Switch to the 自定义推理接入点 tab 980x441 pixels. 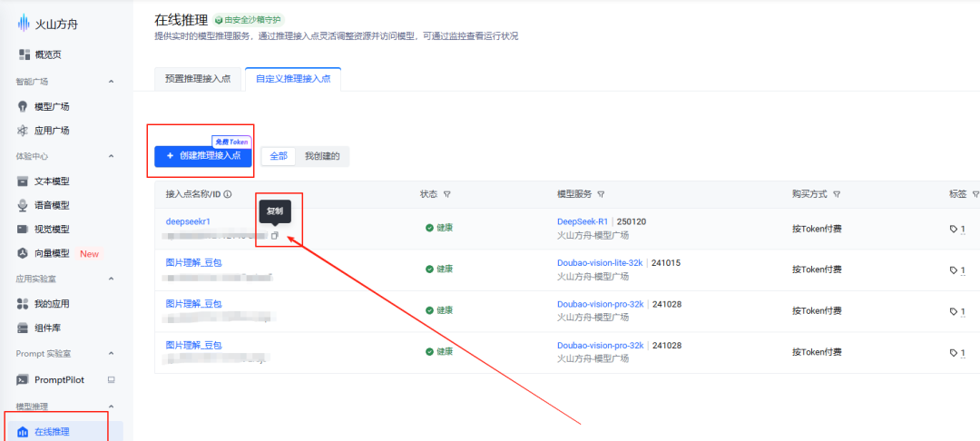pyautogui.click(x=293, y=79)
